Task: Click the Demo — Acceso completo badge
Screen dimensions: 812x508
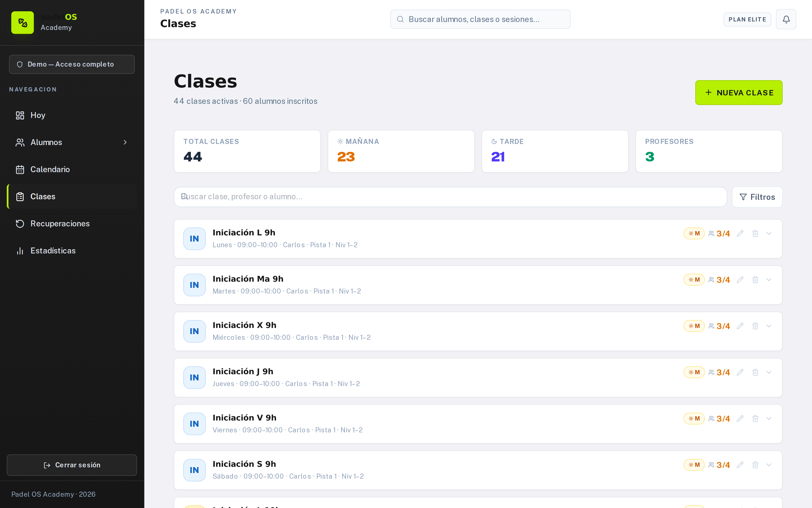Action: click(72, 64)
